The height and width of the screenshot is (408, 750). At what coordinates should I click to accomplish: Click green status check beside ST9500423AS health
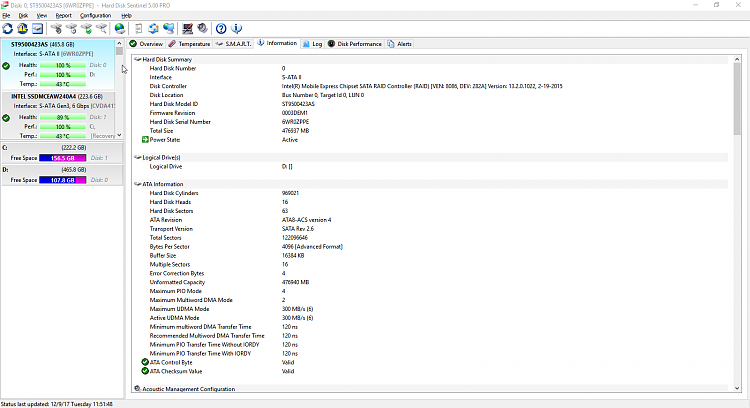(x=6, y=66)
